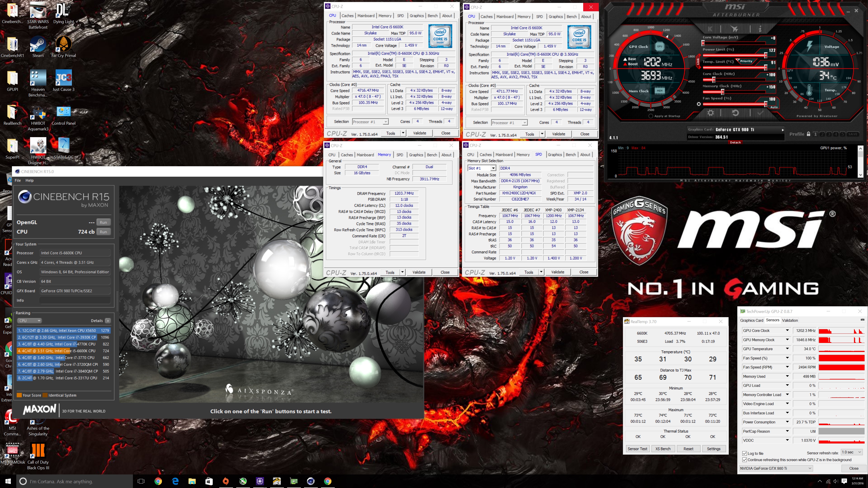Click the Core Clock slider handle in Afterburner
The width and height of the screenshot is (868, 488).
714,80
